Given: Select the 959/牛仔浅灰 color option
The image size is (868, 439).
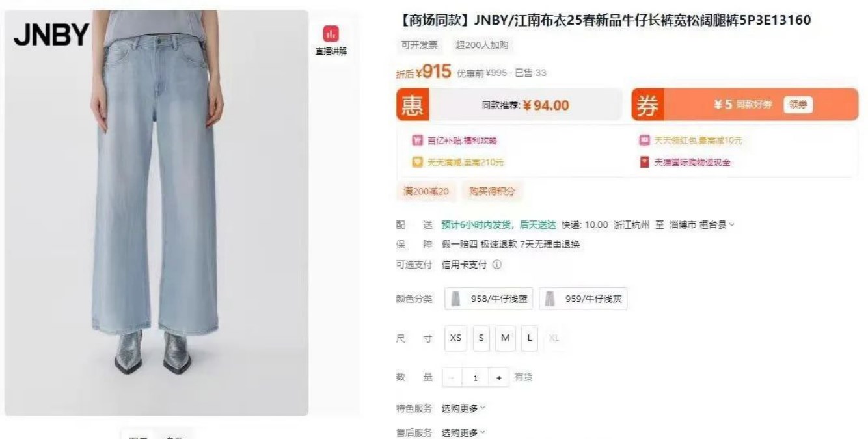Looking at the screenshot, I should (583, 299).
